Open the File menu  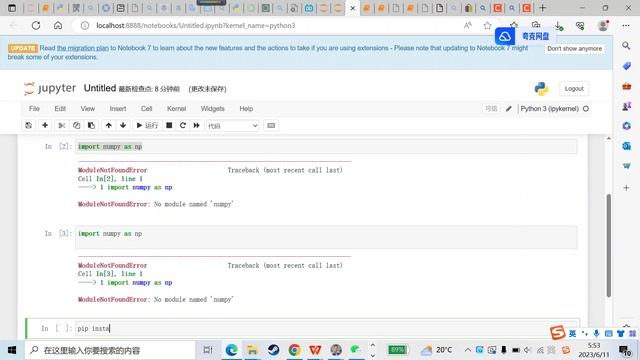pyautogui.click(x=34, y=109)
